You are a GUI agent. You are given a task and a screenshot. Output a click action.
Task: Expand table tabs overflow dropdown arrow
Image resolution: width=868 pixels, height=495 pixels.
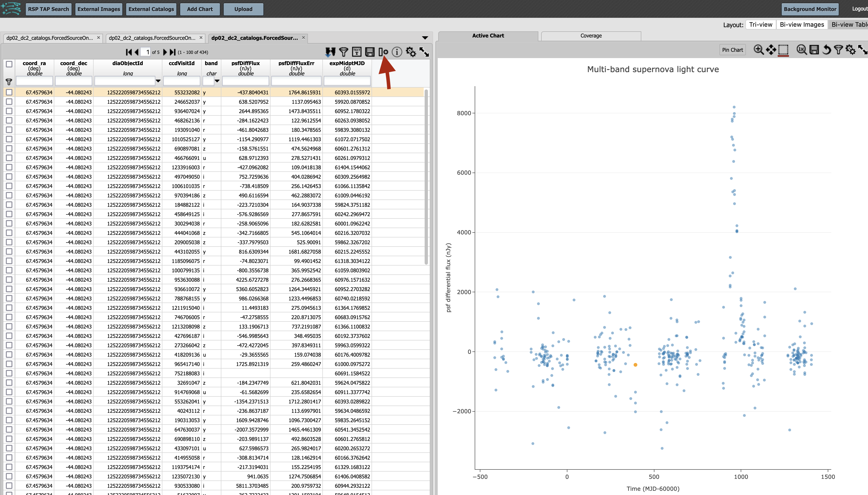(x=425, y=38)
